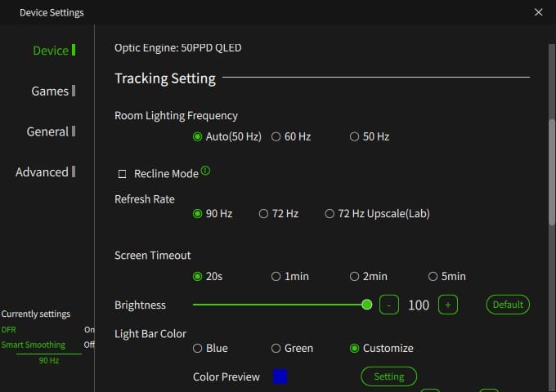This screenshot has width=556, height=392.
Task: Select 72 Hz refresh rate
Action: click(x=263, y=214)
